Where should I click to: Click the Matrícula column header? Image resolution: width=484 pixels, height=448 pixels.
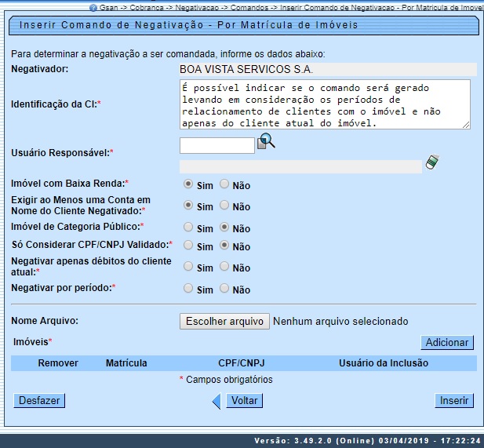(x=126, y=363)
